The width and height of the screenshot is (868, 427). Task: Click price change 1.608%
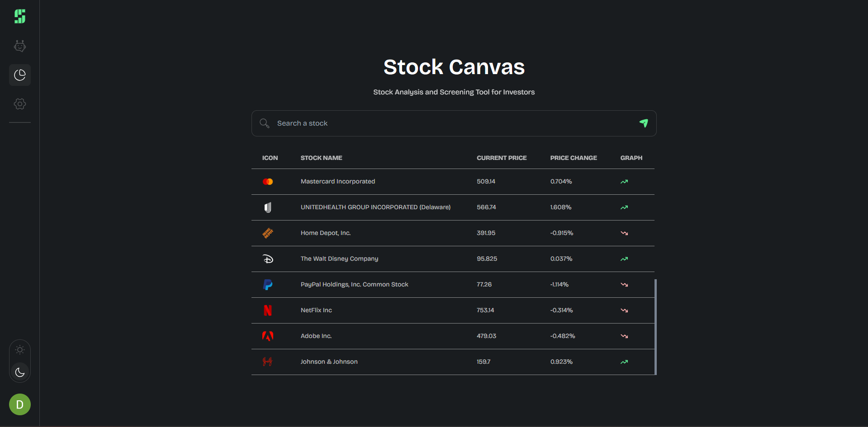point(561,207)
